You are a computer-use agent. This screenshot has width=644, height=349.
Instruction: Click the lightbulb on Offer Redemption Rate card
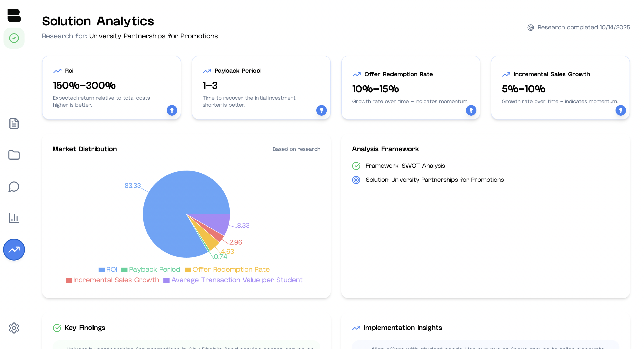click(471, 110)
